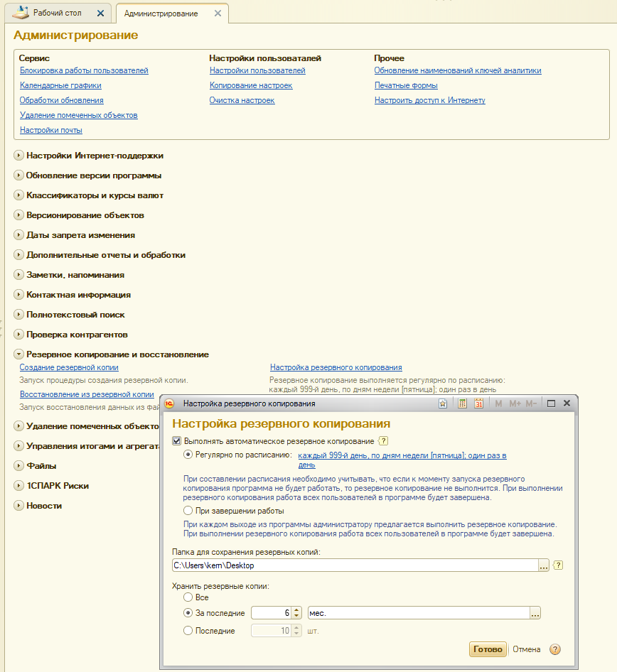Open Печатные формы link

[x=406, y=85]
